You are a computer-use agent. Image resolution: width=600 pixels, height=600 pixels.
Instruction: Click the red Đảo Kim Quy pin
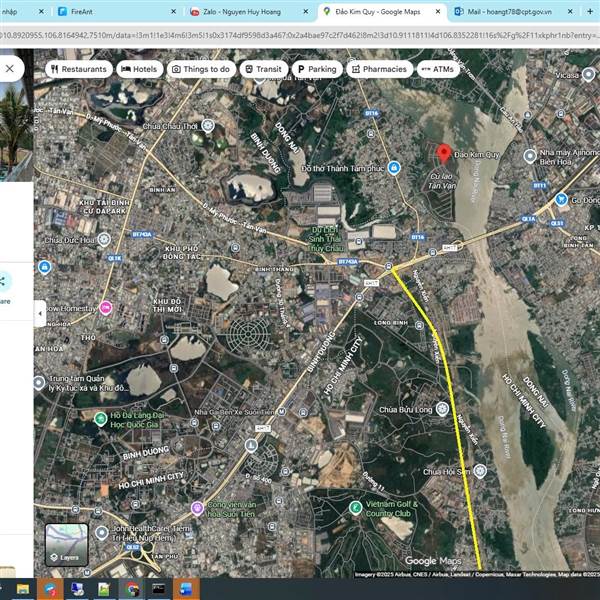[x=443, y=154]
